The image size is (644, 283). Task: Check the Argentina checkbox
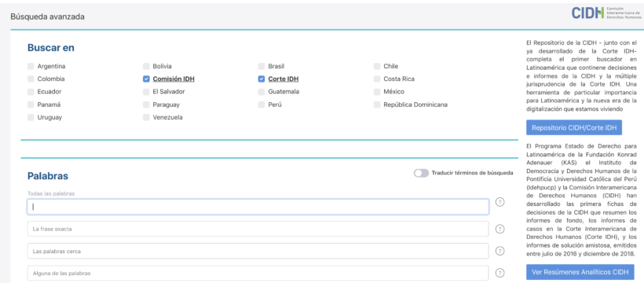coord(31,66)
